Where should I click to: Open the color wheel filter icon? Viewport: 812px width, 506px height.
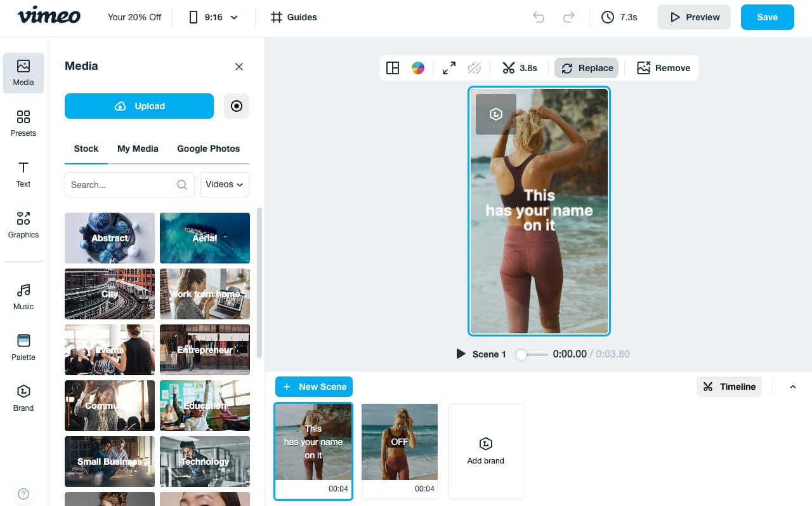(x=417, y=68)
